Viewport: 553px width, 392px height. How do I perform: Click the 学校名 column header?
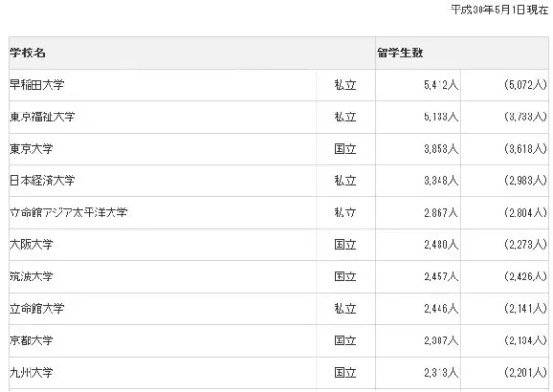click(28, 52)
